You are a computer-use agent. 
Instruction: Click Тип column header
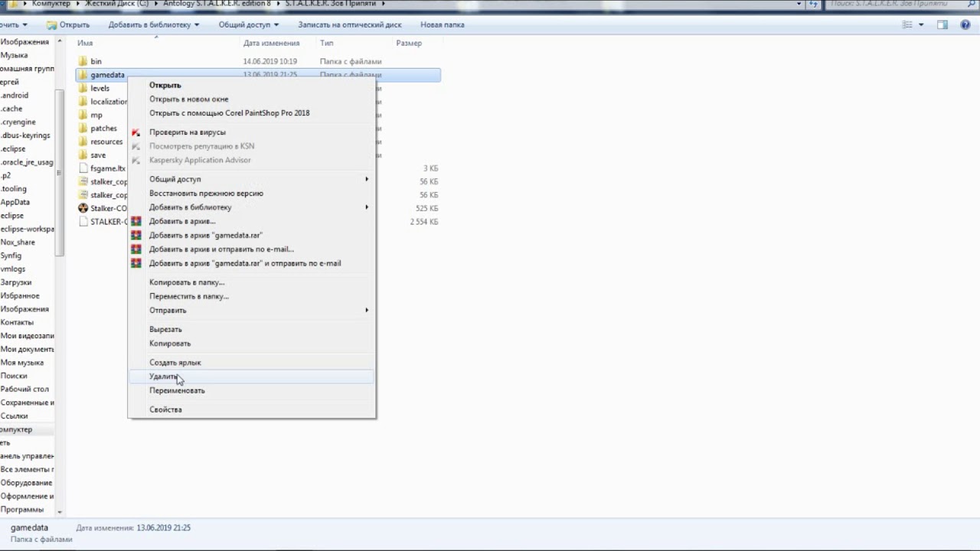pos(326,43)
